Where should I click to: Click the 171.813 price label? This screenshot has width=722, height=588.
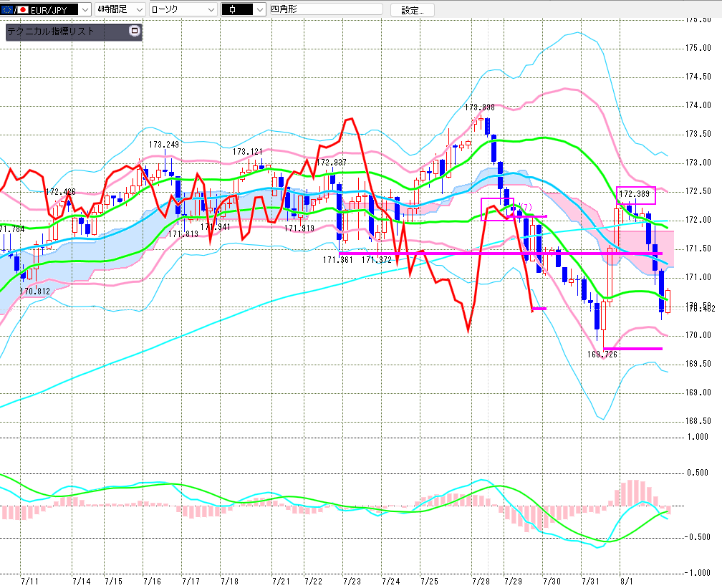[183, 234]
